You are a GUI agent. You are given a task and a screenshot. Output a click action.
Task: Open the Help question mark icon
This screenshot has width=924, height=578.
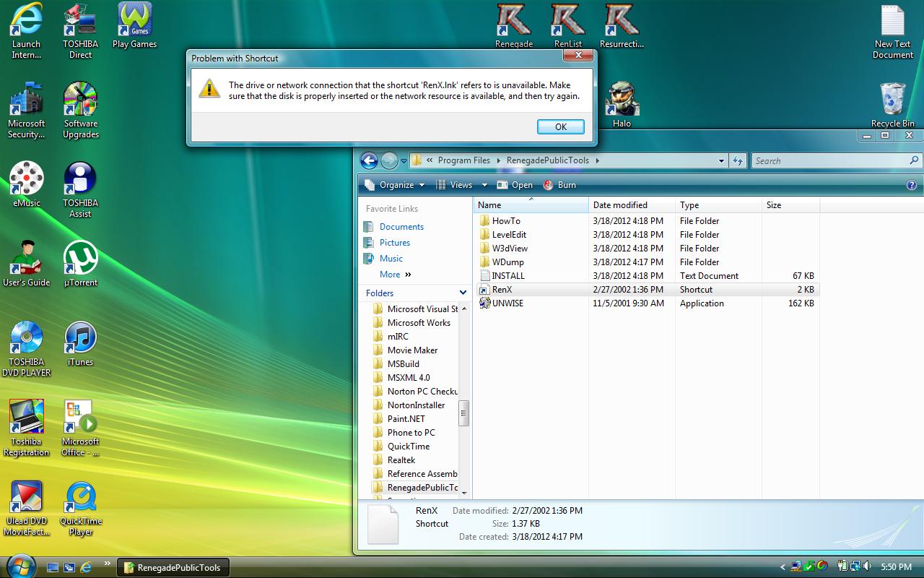911,185
